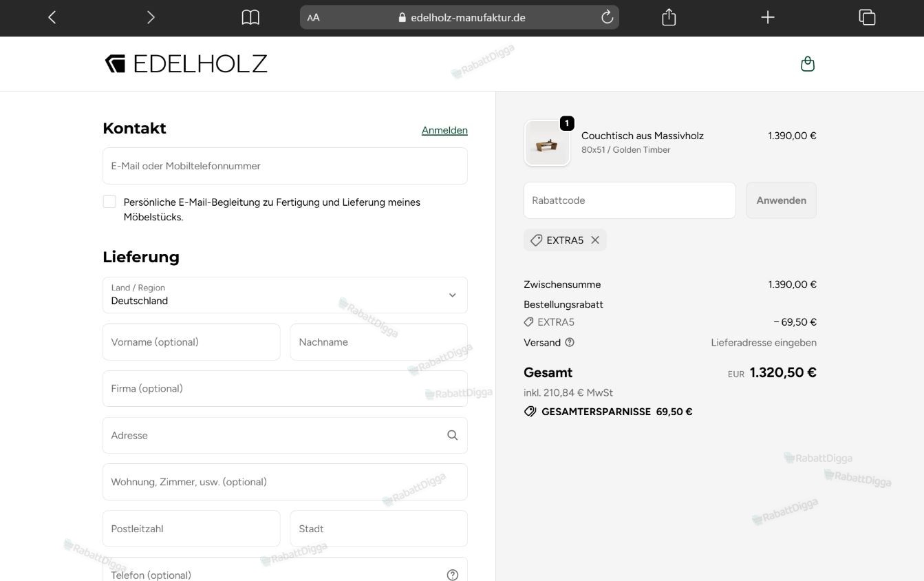This screenshot has width=924, height=581.
Task: Click the Lieferadresse eingeben text
Action: click(764, 342)
